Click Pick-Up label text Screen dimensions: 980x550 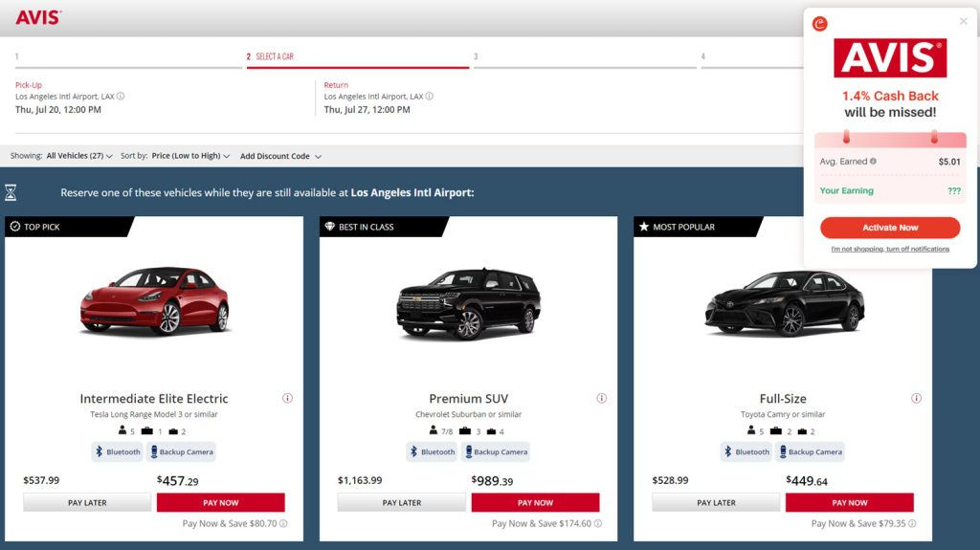[29, 85]
